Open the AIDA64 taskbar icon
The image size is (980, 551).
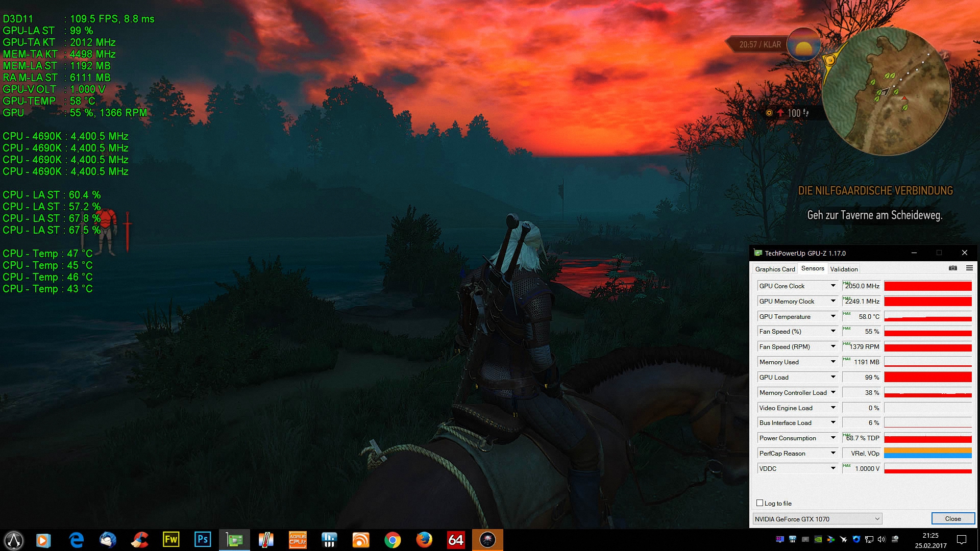tap(456, 540)
